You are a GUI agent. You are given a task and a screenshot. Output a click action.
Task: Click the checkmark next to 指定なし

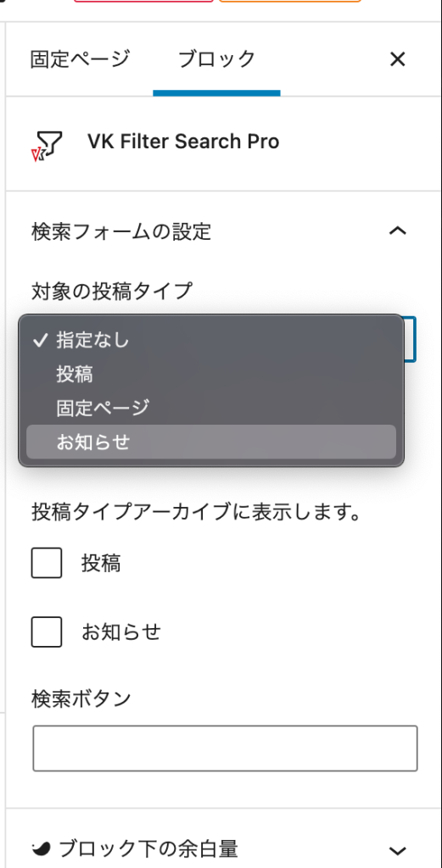41,341
